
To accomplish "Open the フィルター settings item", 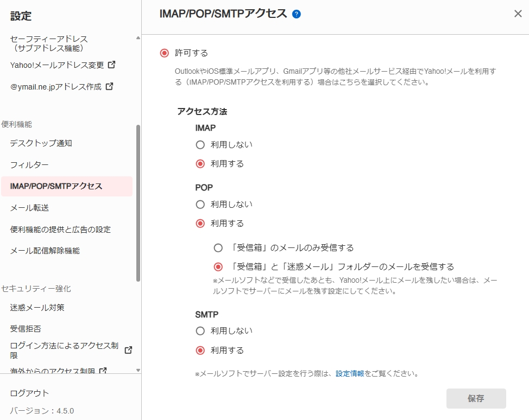I will pos(29,165).
